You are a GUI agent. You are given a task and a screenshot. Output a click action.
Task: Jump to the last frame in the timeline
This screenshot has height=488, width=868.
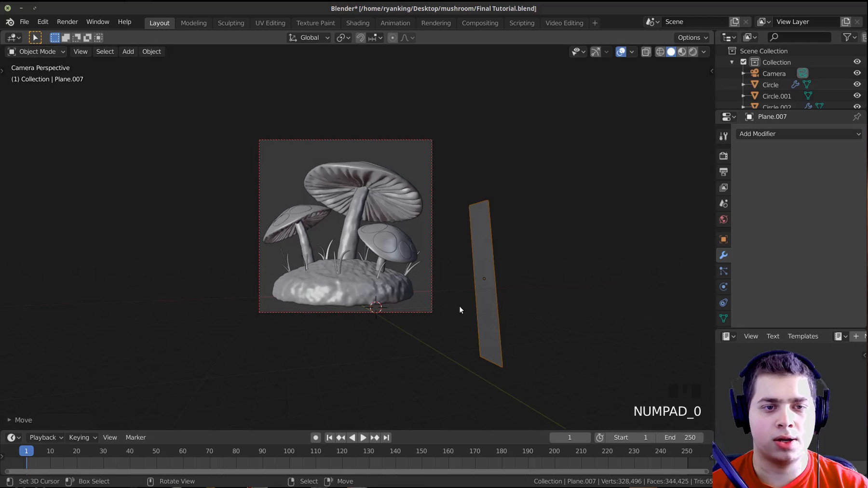point(386,437)
